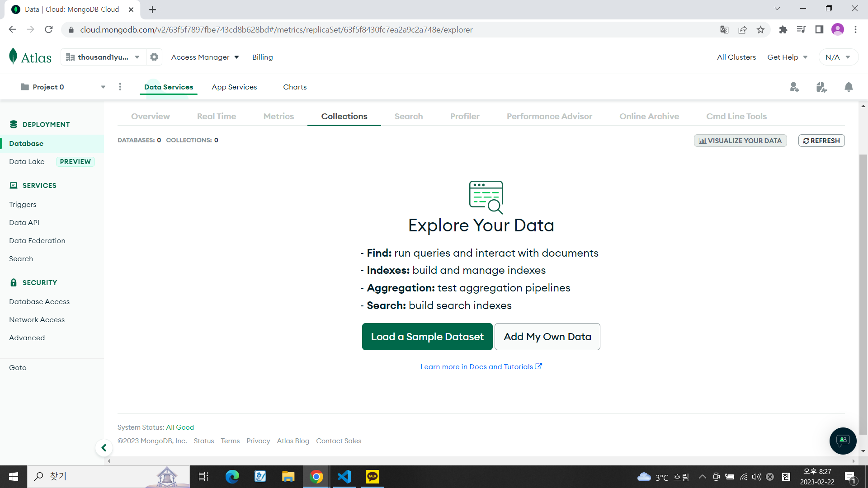Open the Billing link
Viewport: 868px width, 488px height.
(x=263, y=57)
